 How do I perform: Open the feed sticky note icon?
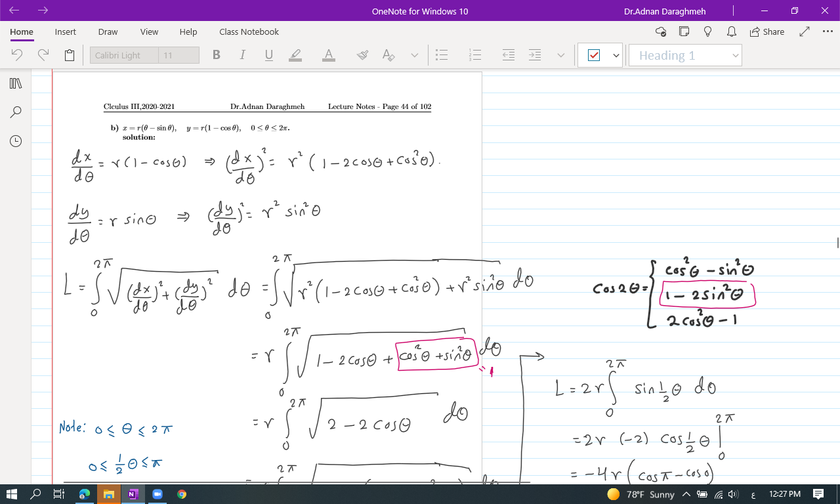684,31
